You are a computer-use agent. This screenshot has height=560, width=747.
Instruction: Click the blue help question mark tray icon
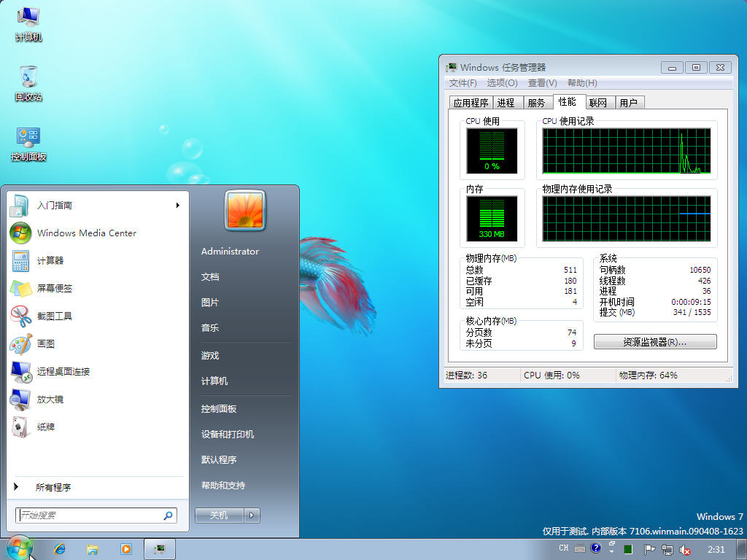[x=595, y=548]
